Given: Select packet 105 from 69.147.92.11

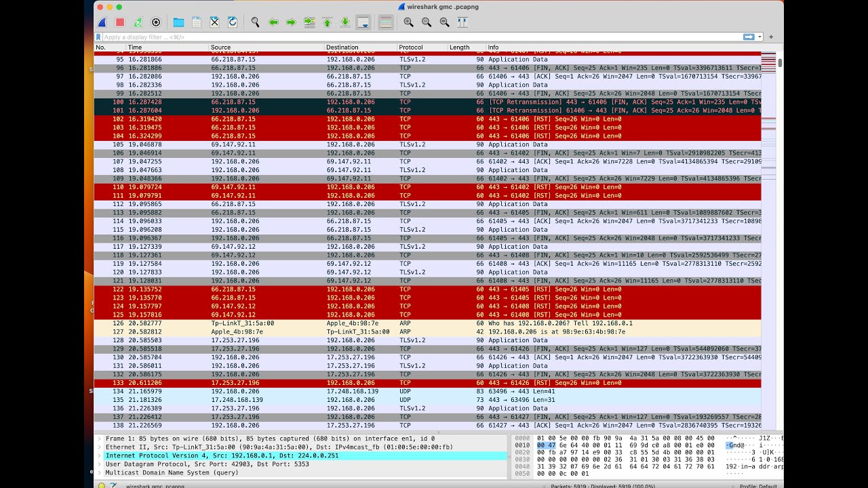Looking at the screenshot, I should [x=427, y=144].
